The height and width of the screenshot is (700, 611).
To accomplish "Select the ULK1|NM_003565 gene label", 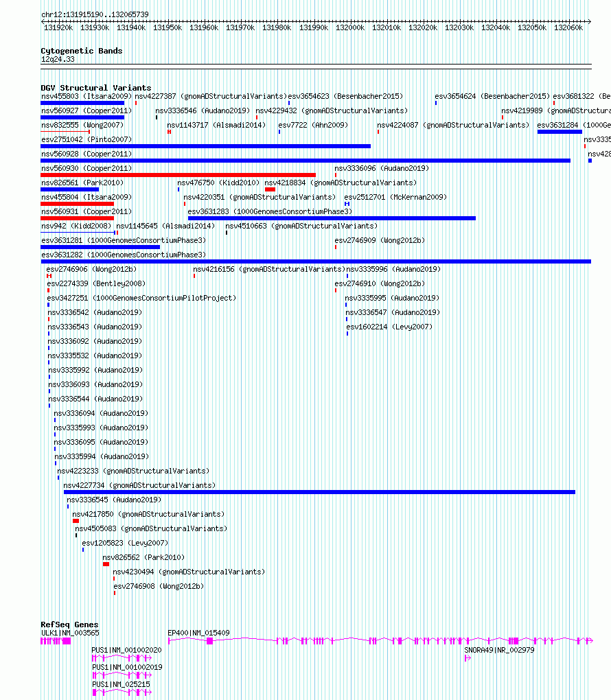I will (70, 633).
